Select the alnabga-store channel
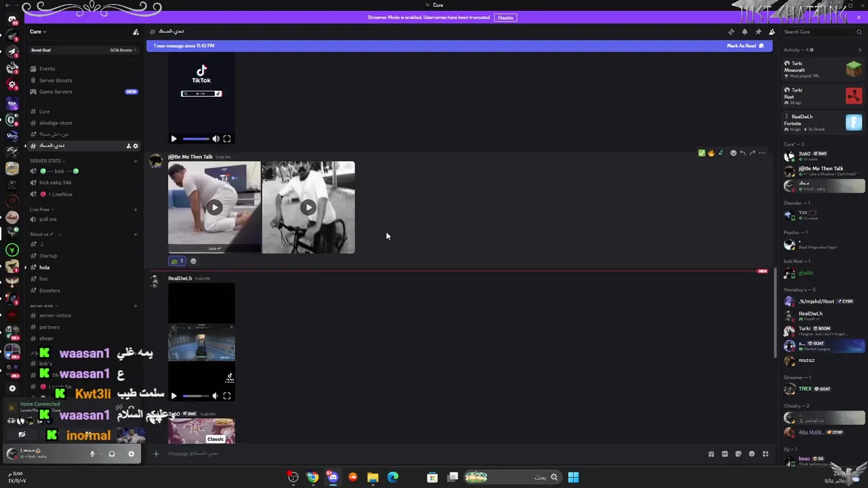 click(56, 123)
